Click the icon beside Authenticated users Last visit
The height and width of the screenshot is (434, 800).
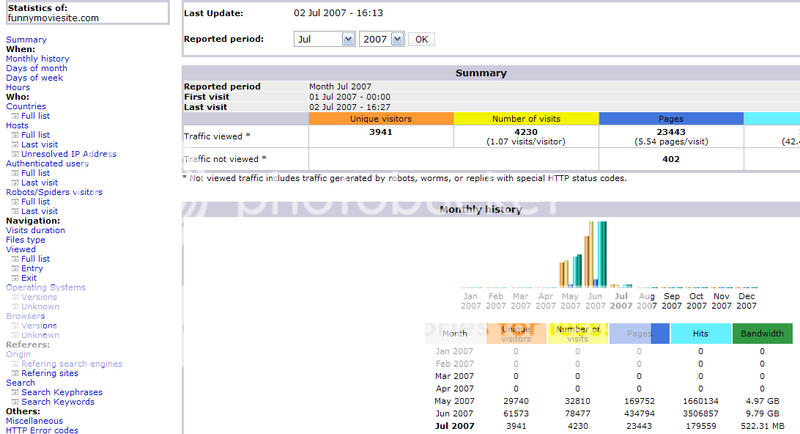pyautogui.click(x=15, y=183)
